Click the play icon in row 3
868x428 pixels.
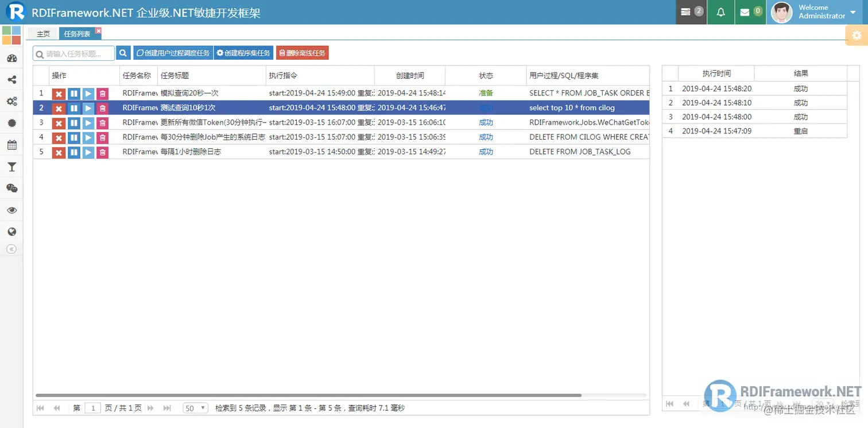point(88,123)
